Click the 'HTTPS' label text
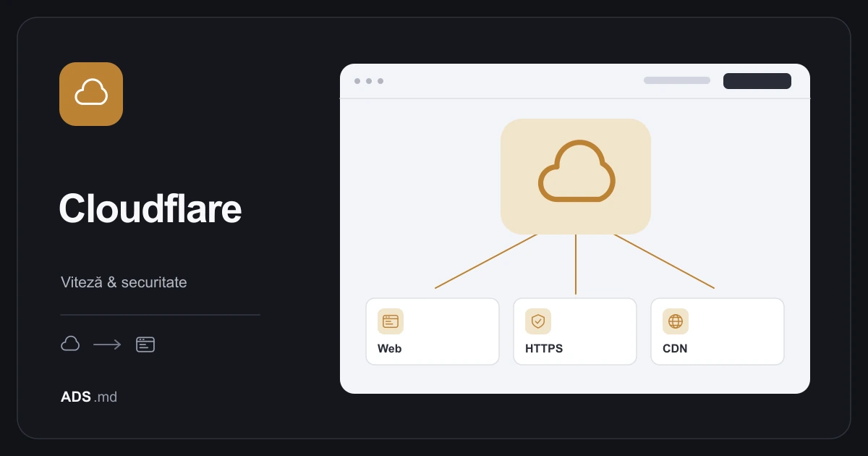Screen dimensions: 868x456 coord(544,348)
